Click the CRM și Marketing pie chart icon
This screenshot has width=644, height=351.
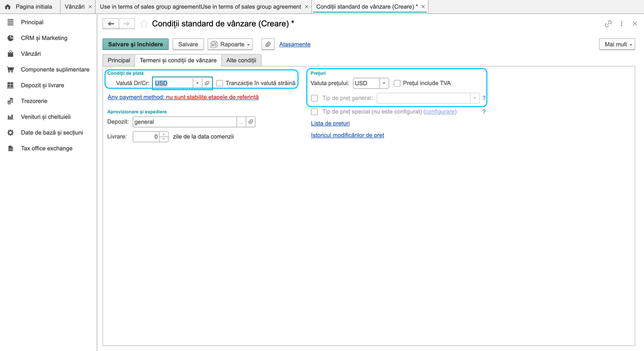(11, 38)
